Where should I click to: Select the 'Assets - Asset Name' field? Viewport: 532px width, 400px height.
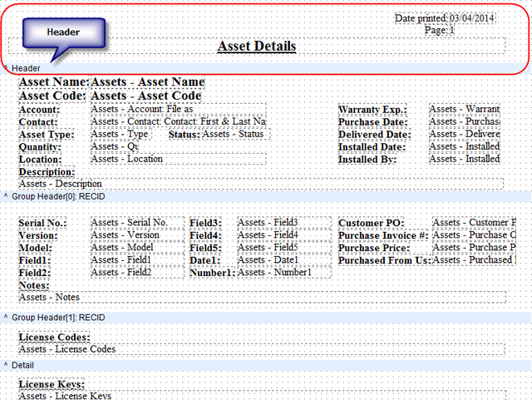click(147, 81)
